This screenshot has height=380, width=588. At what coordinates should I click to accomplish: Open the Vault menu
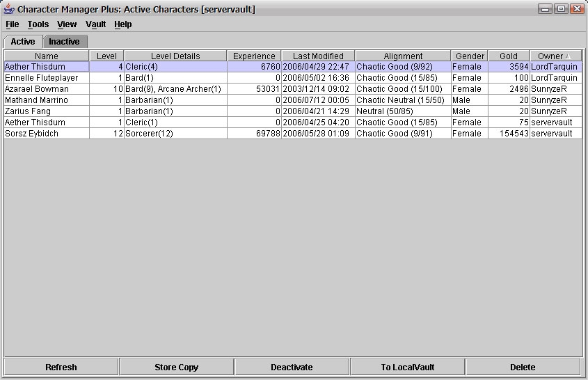tap(95, 24)
